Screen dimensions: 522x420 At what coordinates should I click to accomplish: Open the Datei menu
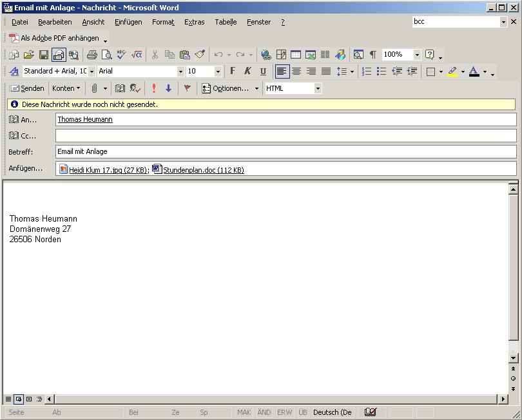coord(19,23)
